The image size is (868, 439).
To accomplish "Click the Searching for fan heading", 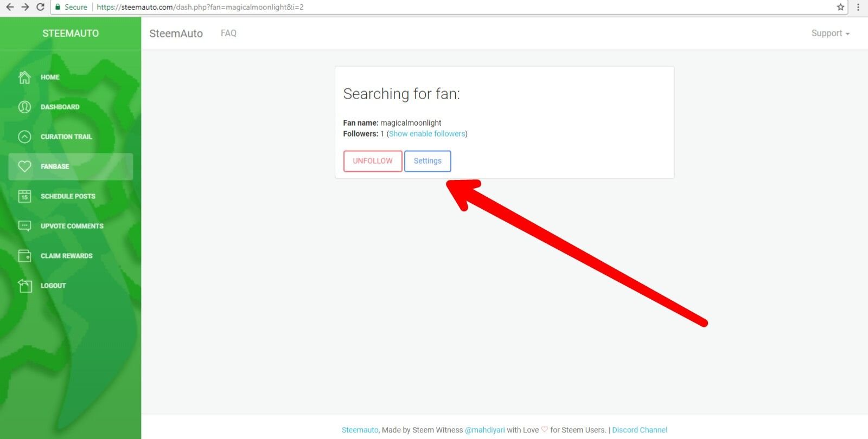I will click(x=401, y=94).
